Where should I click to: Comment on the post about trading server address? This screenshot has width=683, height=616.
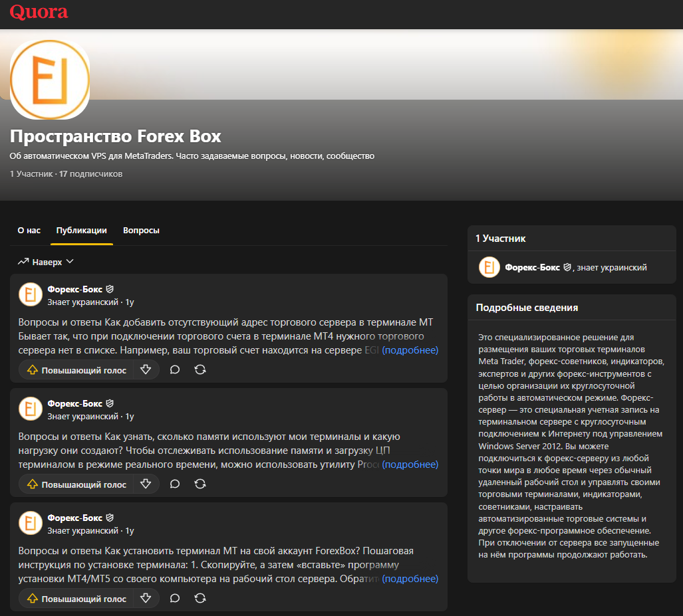(x=175, y=370)
